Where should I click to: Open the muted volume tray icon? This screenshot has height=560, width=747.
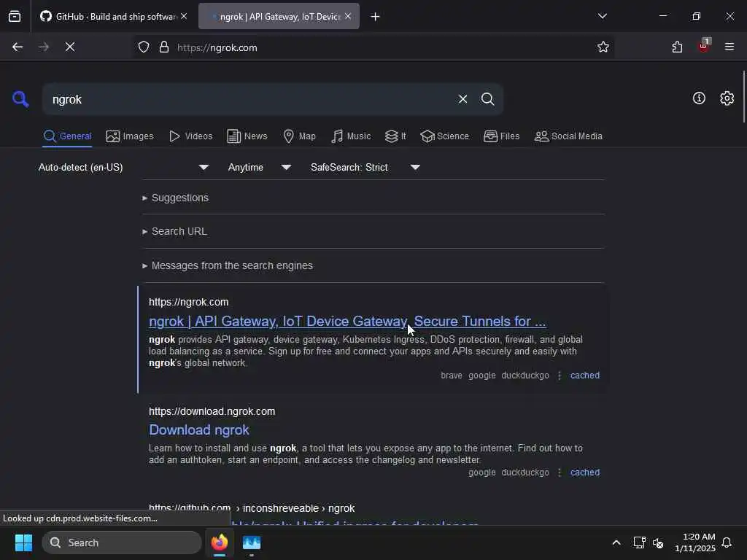pyautogui.click(x=659, y=542)
